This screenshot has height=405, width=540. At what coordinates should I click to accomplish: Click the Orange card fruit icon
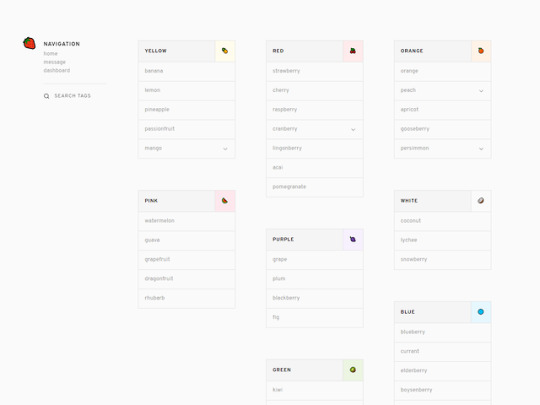point(481,51)
